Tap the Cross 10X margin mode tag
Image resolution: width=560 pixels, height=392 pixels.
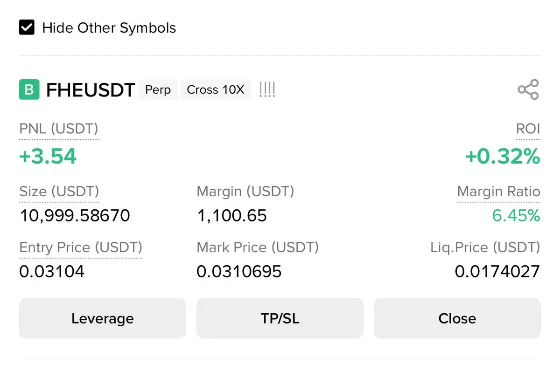click(x=215, y=89)
